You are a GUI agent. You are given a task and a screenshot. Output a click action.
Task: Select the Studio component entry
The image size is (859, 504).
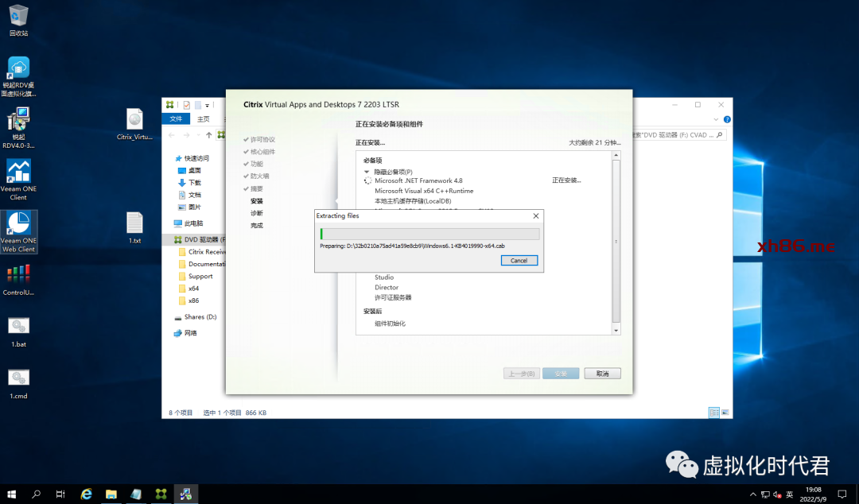click(x=384, y=277)
